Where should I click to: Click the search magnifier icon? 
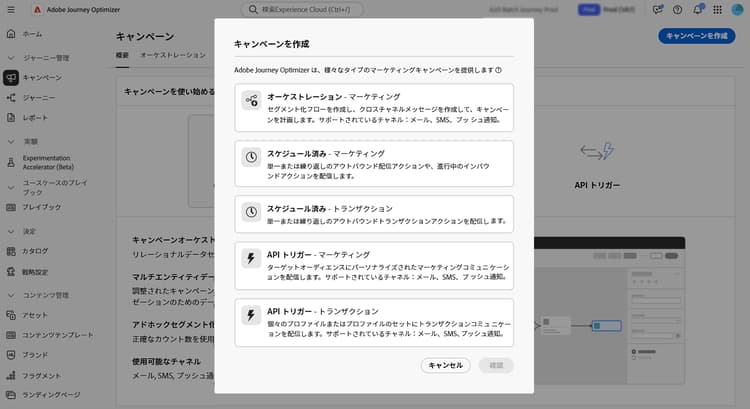pos(253,10)
